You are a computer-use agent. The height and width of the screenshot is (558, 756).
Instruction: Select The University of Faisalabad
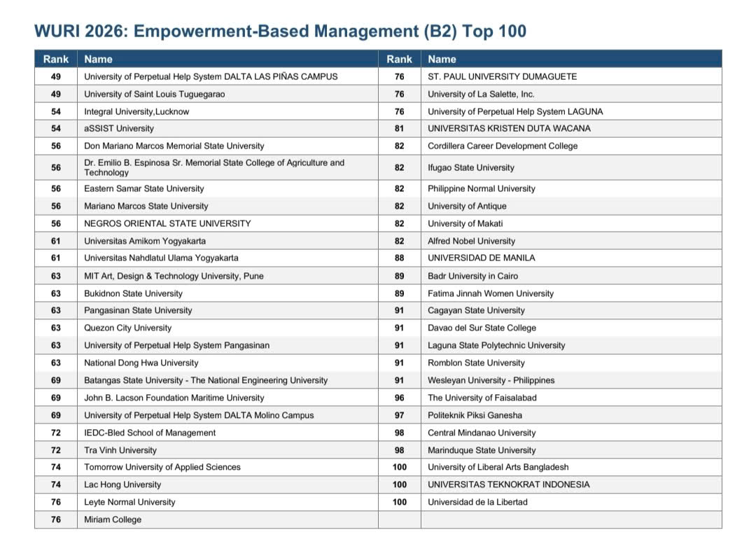click(482, 398)
